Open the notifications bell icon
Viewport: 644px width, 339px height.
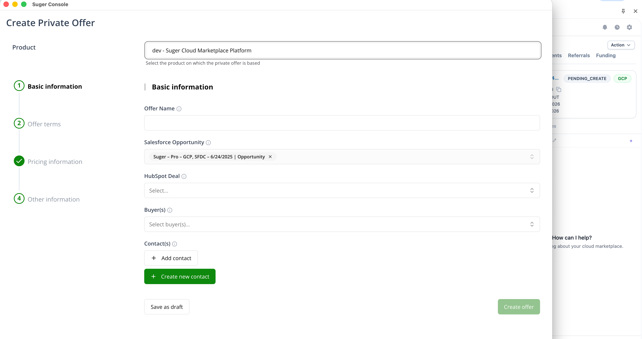coord(605,27)
